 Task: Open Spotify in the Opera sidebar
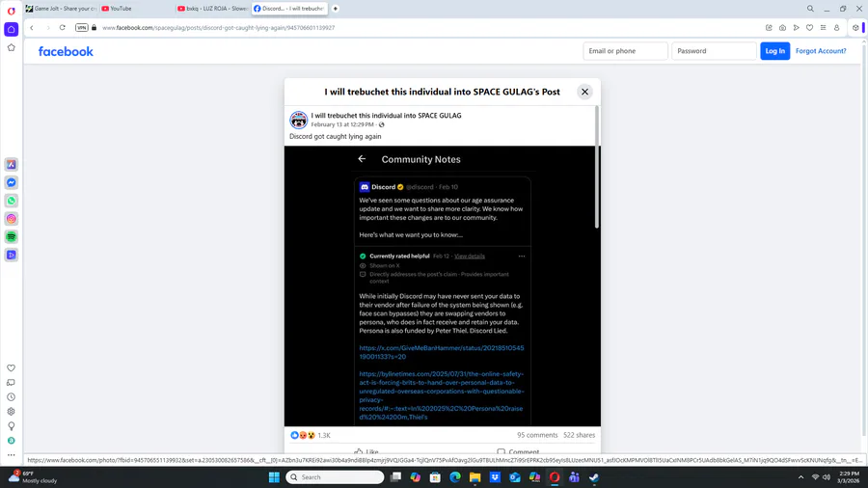pos(11,237)
